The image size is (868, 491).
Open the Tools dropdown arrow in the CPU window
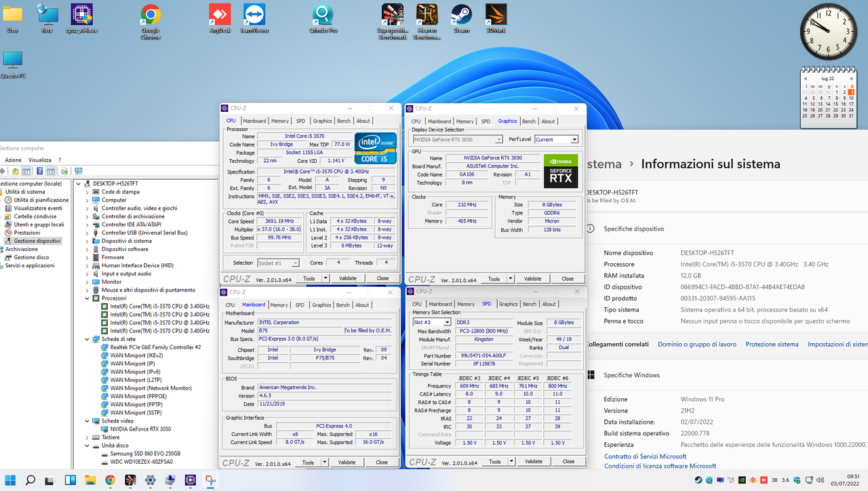325,278
